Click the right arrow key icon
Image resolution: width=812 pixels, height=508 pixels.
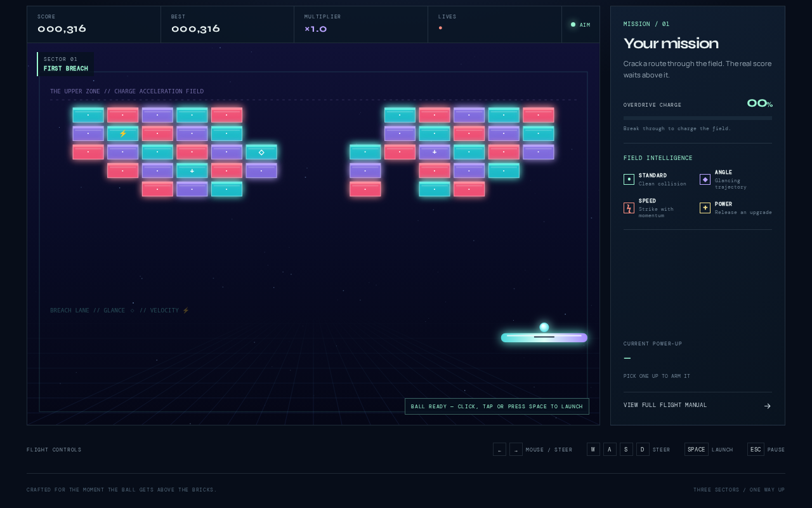pos(516,450)
